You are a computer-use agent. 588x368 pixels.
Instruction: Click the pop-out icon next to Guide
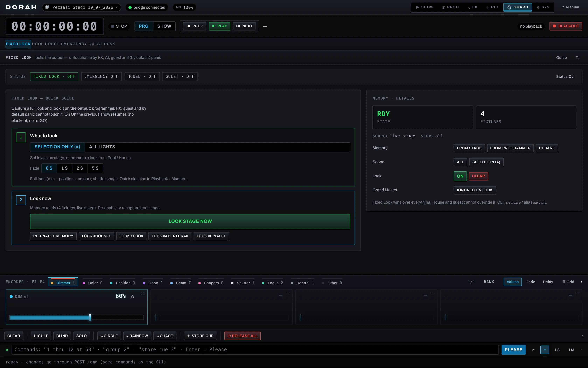[x=577, y=58]
